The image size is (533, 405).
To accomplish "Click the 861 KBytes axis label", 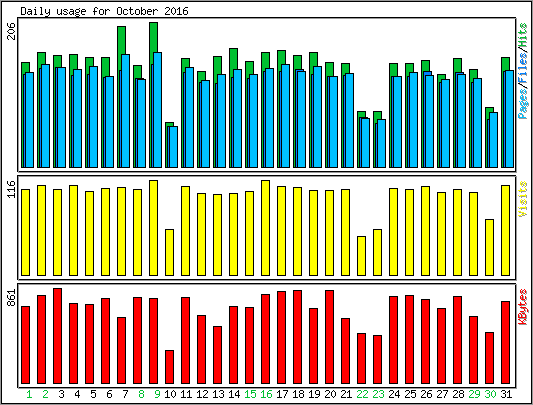I will [12, 298].
